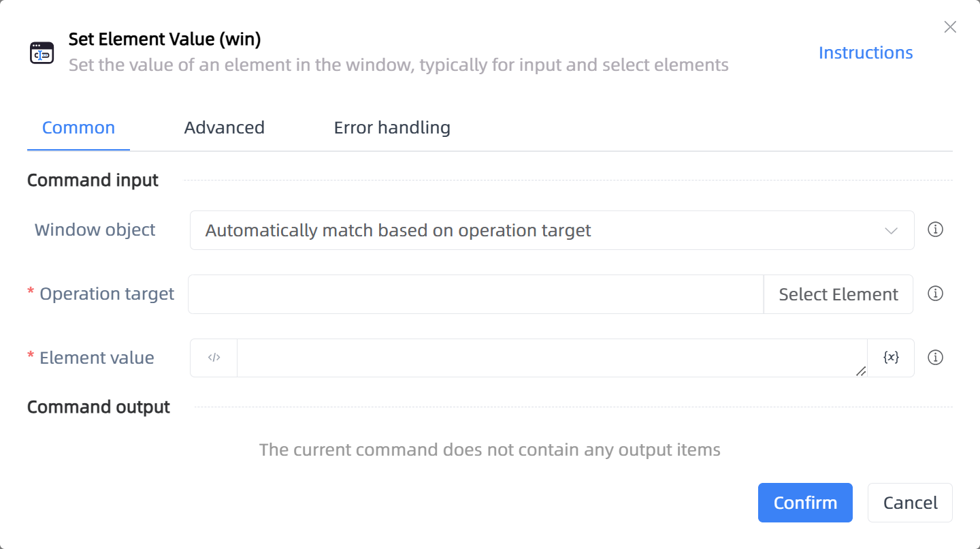Open the Error handling tab
980x549 pixels.
tap(392, 127)
